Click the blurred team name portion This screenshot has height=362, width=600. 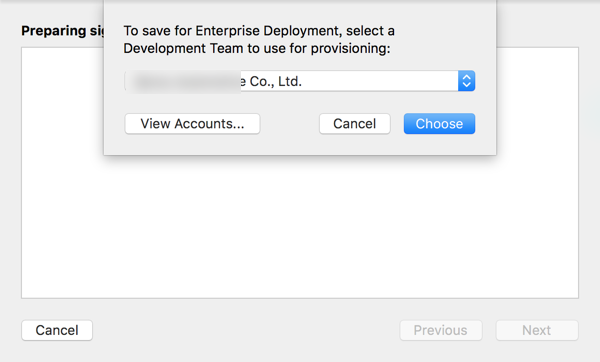point(184,82)
